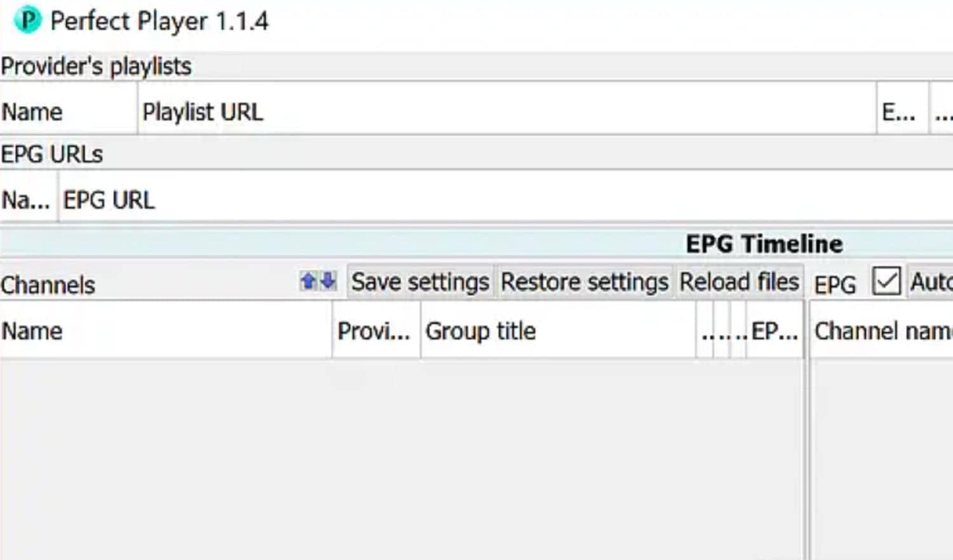953x560 pixels.
Task: Click the Perfect Player app logo icon
Action: [27, 20]
